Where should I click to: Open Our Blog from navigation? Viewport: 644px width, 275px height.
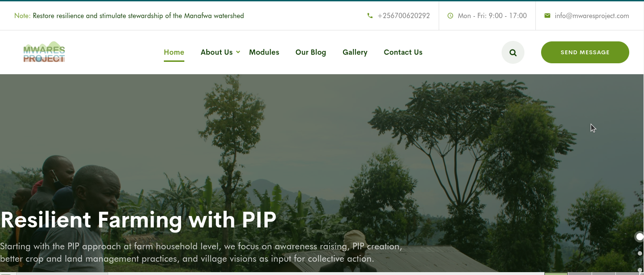coord(311,52)
